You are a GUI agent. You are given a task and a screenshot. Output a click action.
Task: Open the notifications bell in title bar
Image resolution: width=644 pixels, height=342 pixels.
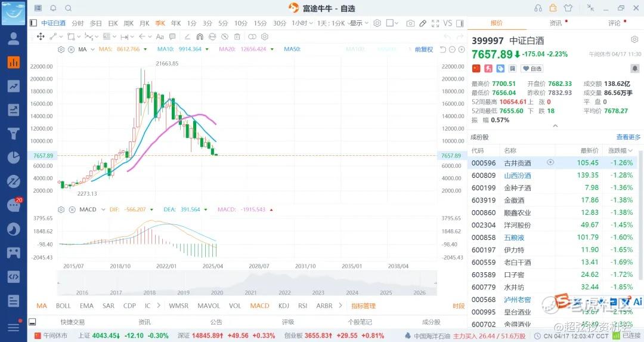click(x=54, y=8)
